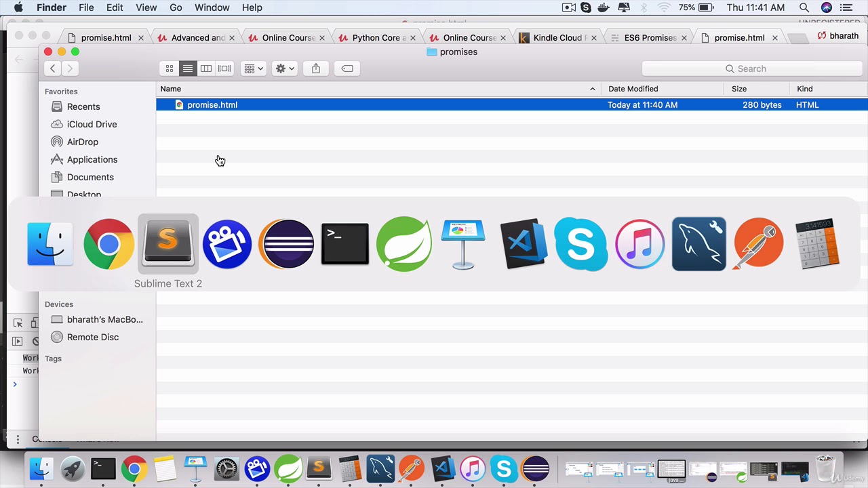The height and width of the screenshot is (488, 868).
Task: Switch Finder to icon view
Action: tap(170, 68)
